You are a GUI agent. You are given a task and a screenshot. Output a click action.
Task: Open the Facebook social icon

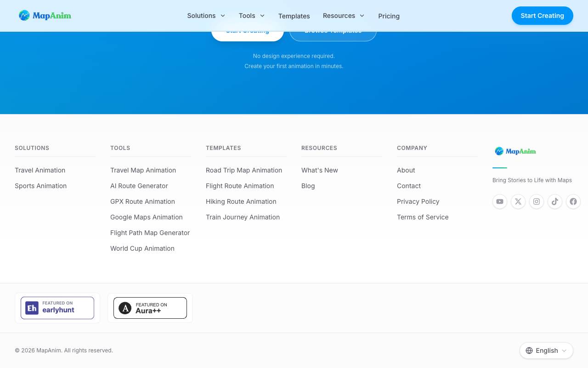pos(573,201)
